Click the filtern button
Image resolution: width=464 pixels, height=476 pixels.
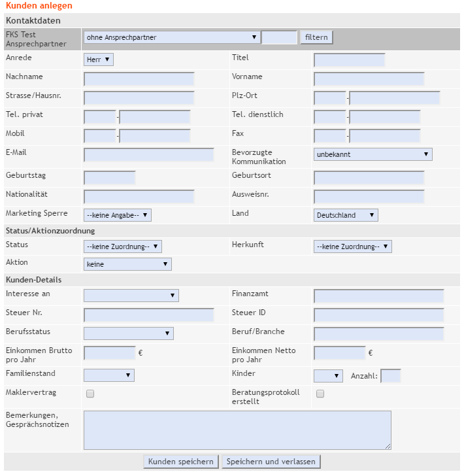tap(316, 37)
